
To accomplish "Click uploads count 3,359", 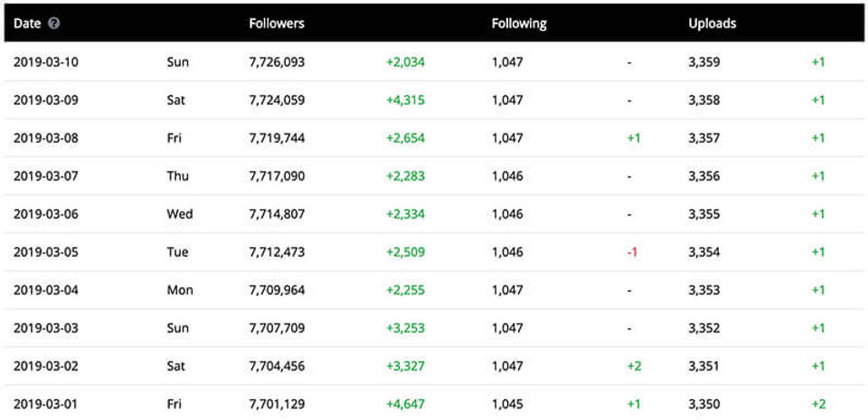I will (x=704, y=62).
